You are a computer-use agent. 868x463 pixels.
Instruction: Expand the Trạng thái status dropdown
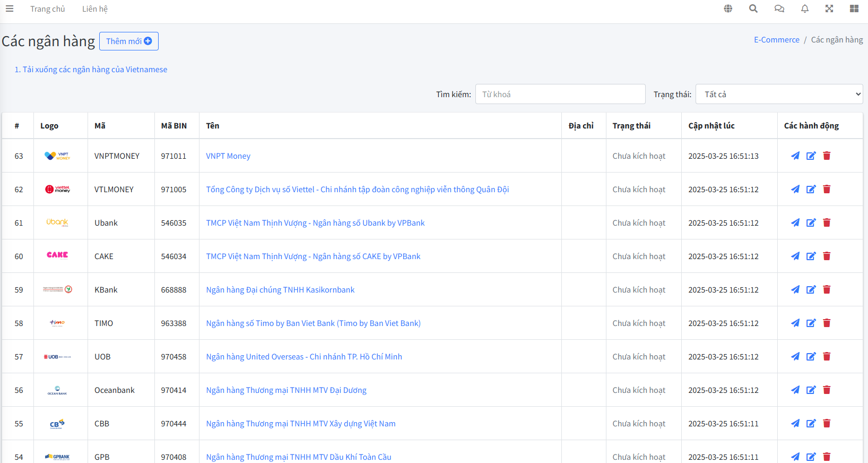779,94
